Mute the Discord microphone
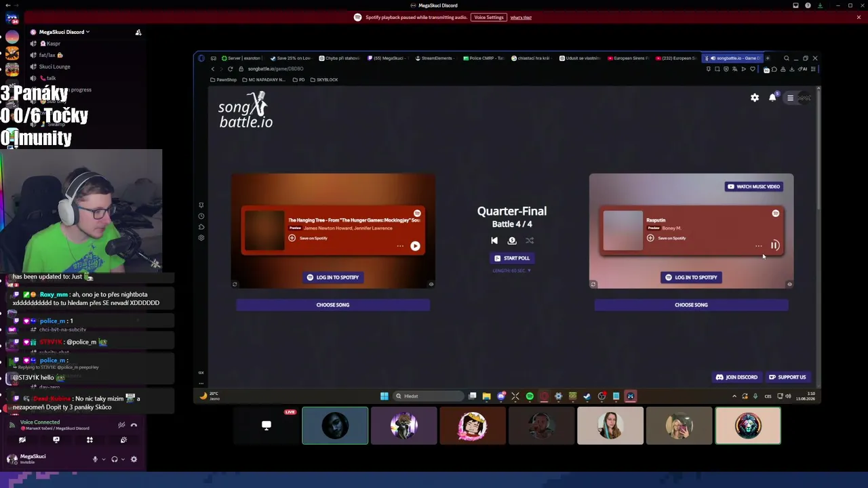 click(x=95, y=460)
